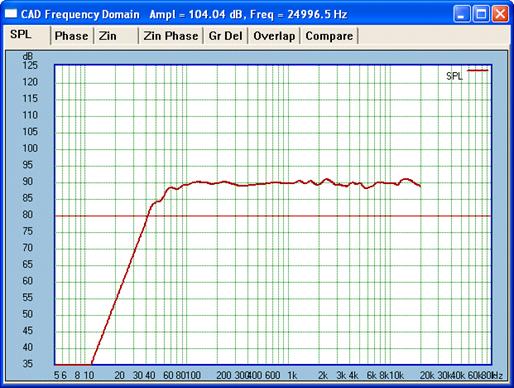The width and height of the screenshot is (514, 388).
Task: Select the SPL tab
Action: coord(27,35)
